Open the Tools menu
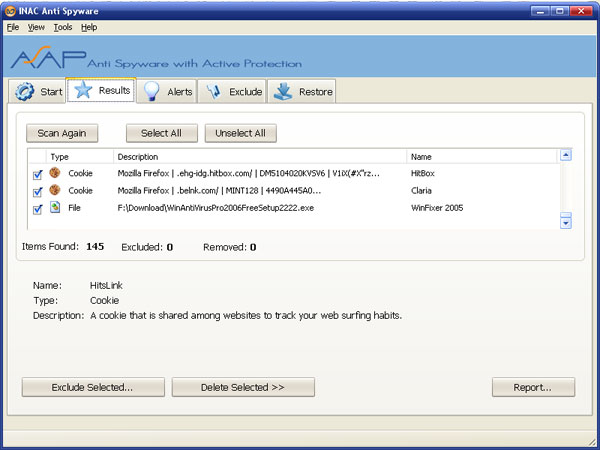The height and width of the screenshot is (450, 600). click(x=63, y=28)
